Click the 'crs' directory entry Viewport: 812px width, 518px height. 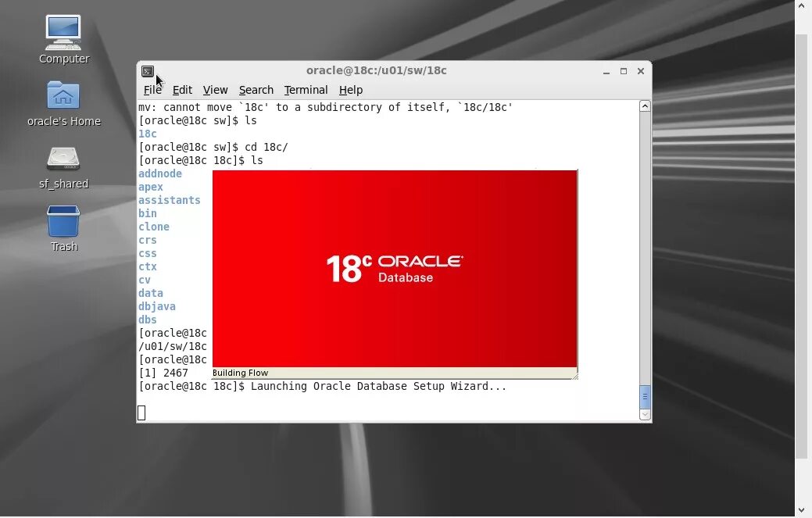point(148,240)
